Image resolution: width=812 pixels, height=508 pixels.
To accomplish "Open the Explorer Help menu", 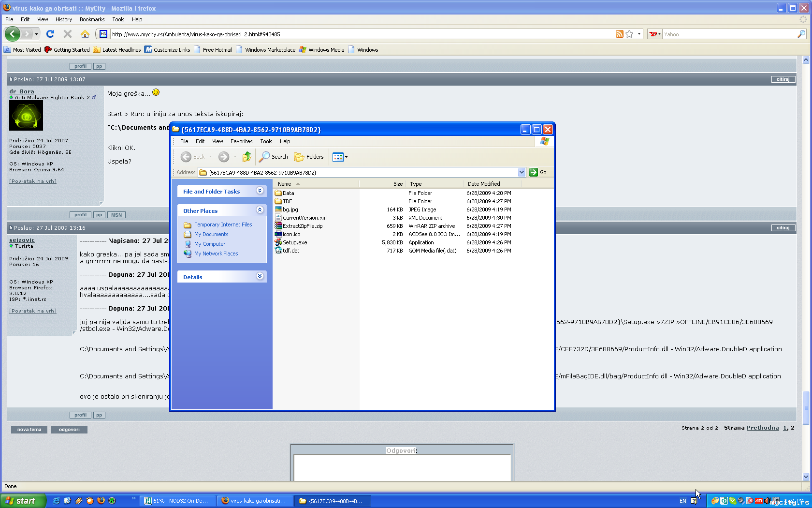I will (x=285, y=141).
